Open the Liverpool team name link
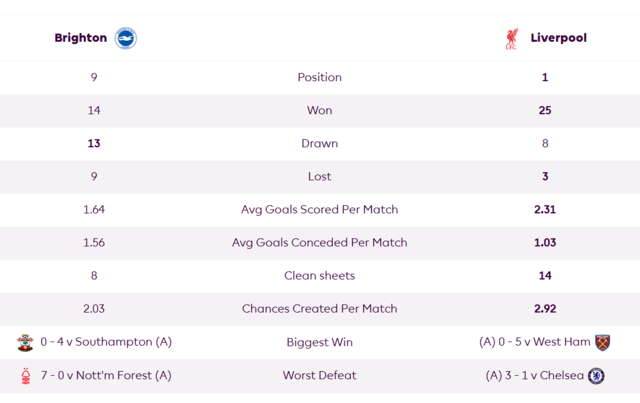640x403 pixels. coord(558,38)
